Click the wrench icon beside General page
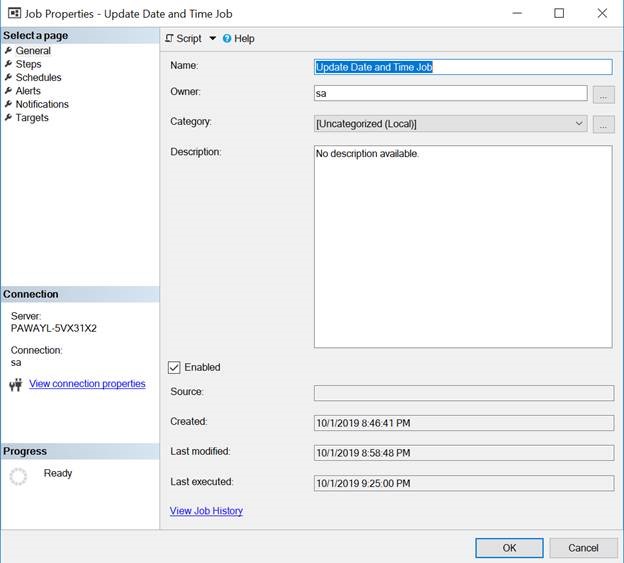 tap(9, 51)
